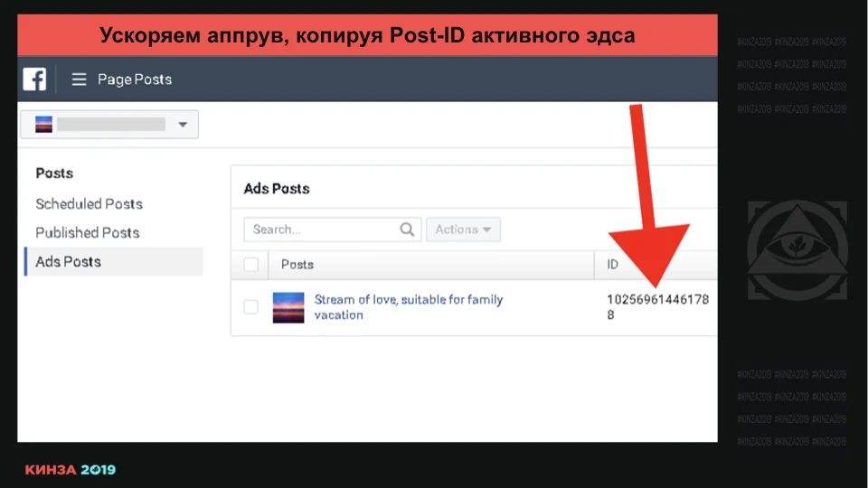
Task: Open the hamburger menu beside Page Posts
Action: [80, 80]
